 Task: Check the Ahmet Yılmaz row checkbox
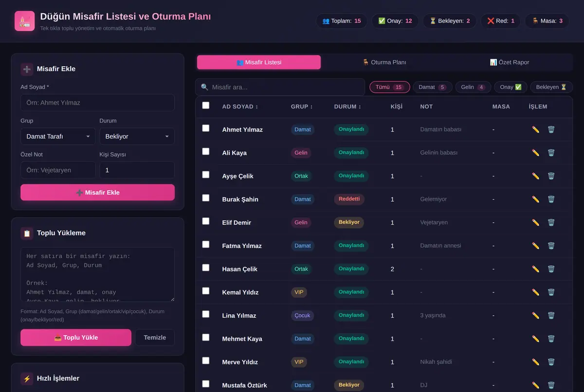[206, 128]
